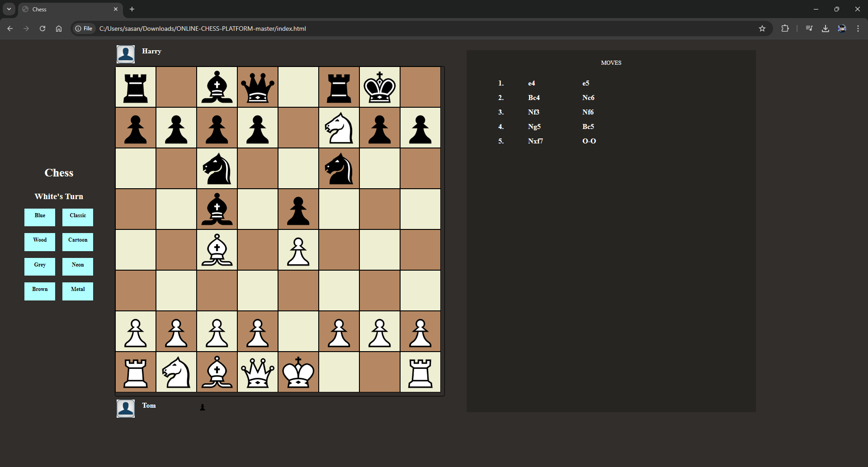The width and height of the screenshot is (868, 467).
Task: Apply the Blue board theme
Action: (x=40, y=217)
